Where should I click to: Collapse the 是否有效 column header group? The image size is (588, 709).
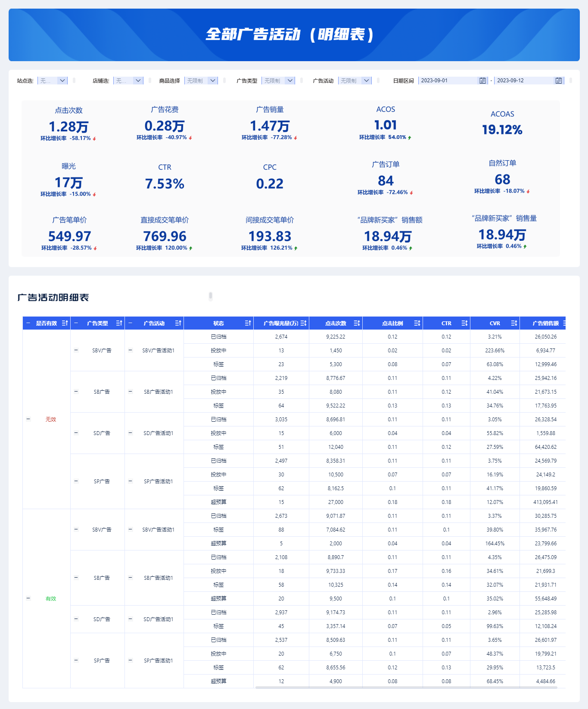pos(28,323)
